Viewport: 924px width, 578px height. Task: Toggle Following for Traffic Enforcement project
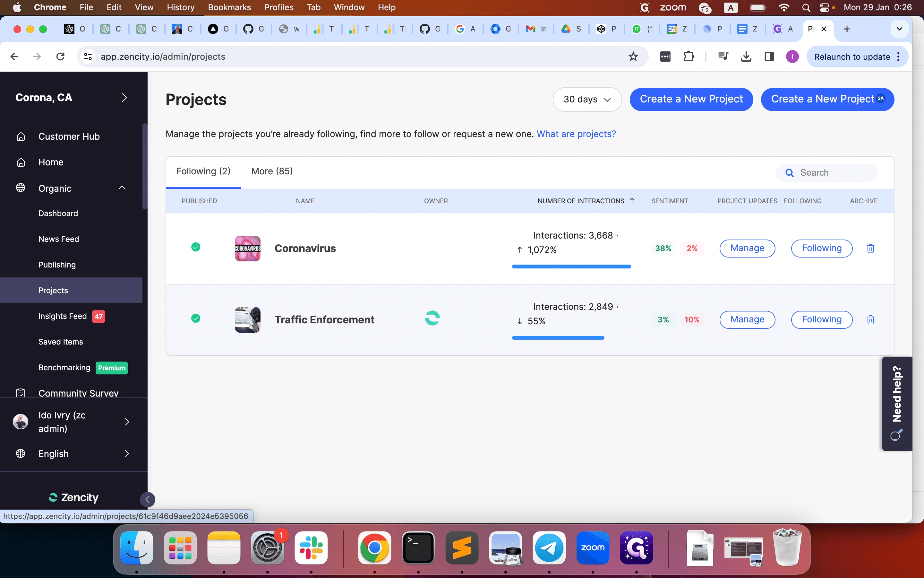click(x=822, y=320)
